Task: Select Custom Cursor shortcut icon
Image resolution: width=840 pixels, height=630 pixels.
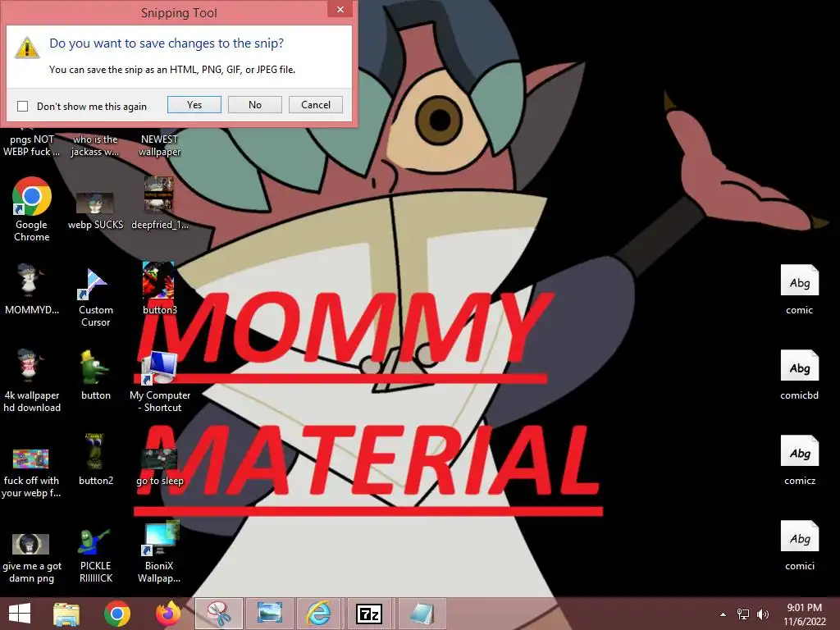Action: coord(95,297)
